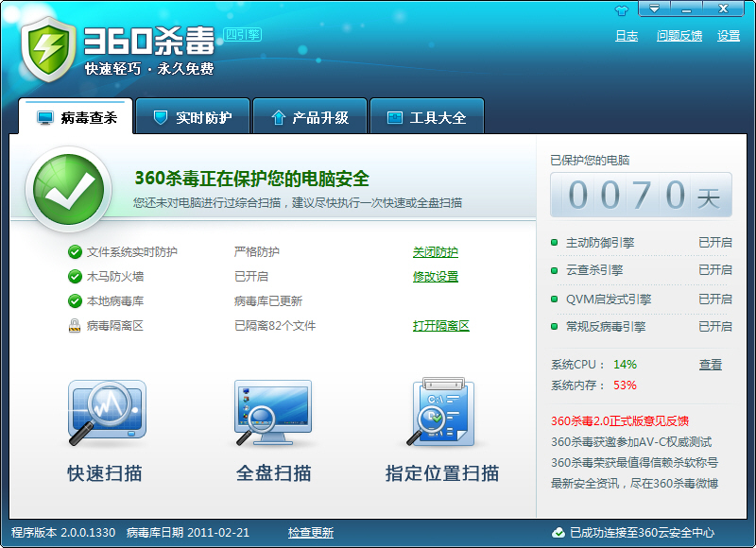Click the large green checkmark status icon

68,192
